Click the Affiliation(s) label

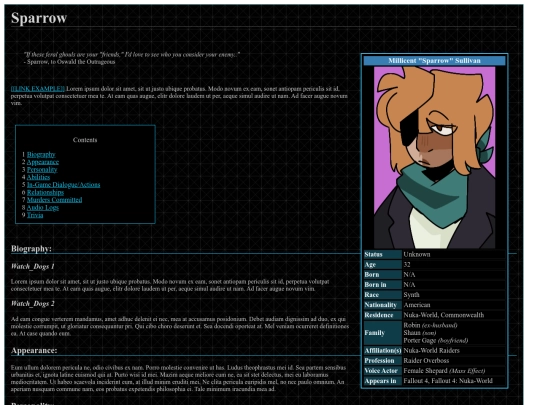[383, 351]
